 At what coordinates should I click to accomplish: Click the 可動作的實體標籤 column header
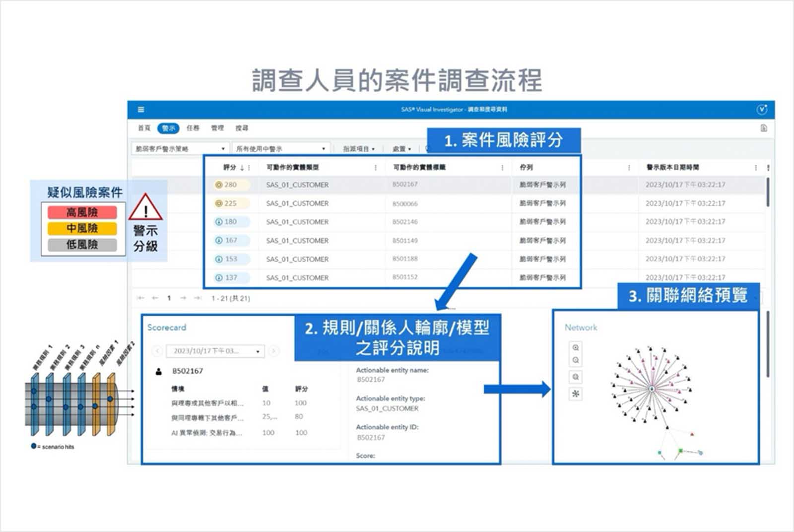(x=419, y=168)
